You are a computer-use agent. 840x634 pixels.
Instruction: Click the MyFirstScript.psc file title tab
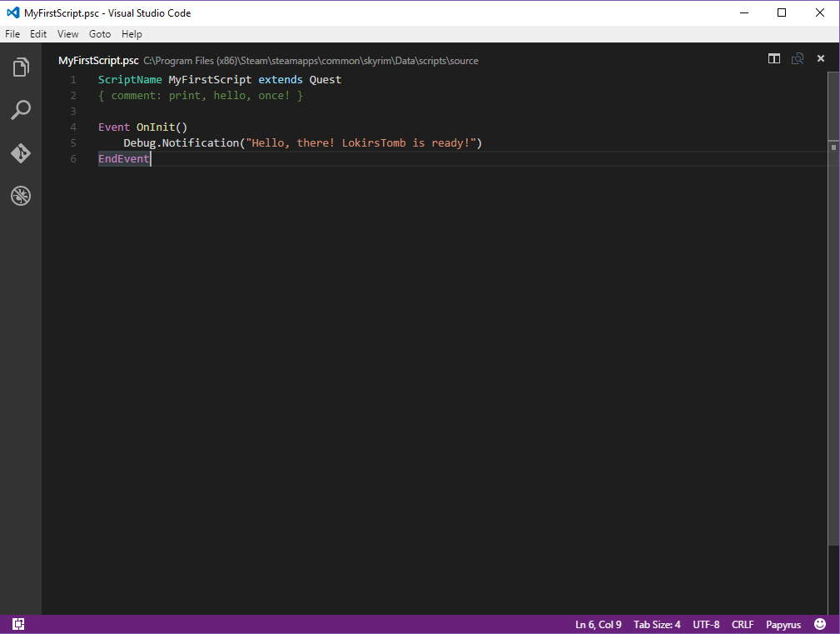[98, 61]
